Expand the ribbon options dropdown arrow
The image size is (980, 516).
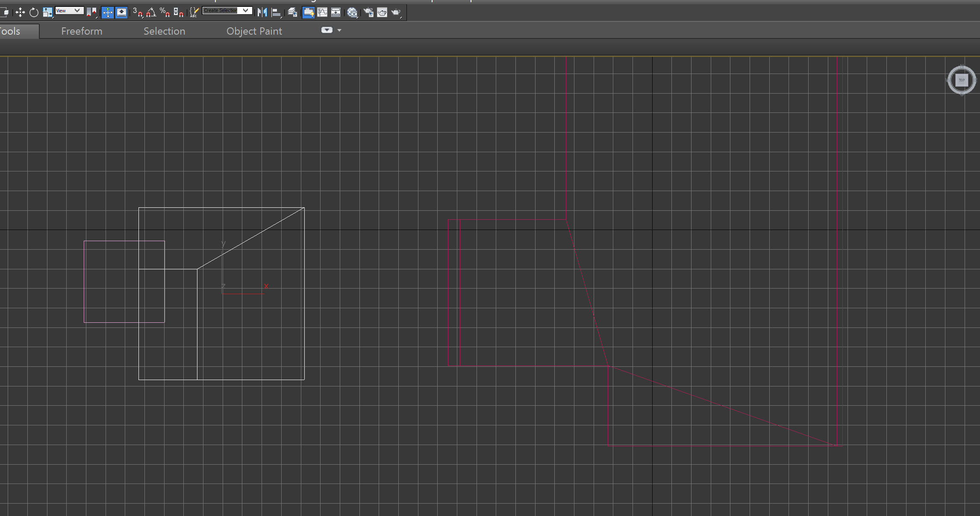pyautogui.click(x=339, y=30)
